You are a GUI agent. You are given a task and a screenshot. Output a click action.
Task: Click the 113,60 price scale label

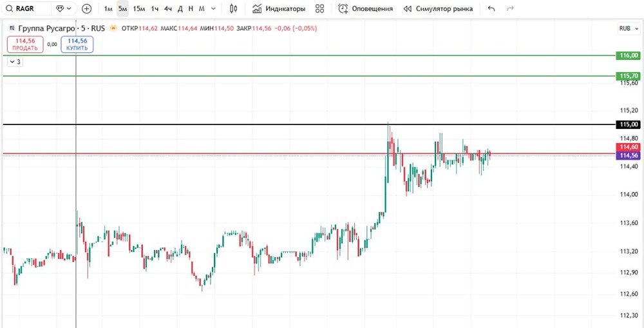coord(630,223)
